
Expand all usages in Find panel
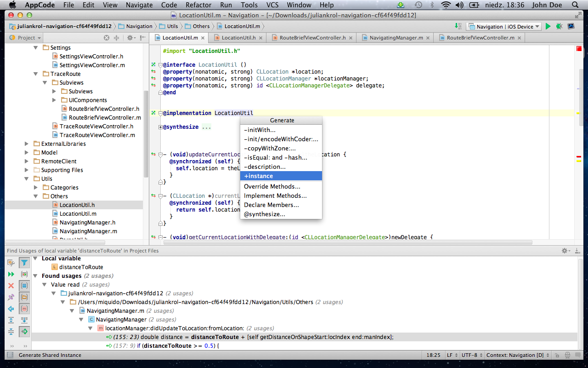pos(11,320)
